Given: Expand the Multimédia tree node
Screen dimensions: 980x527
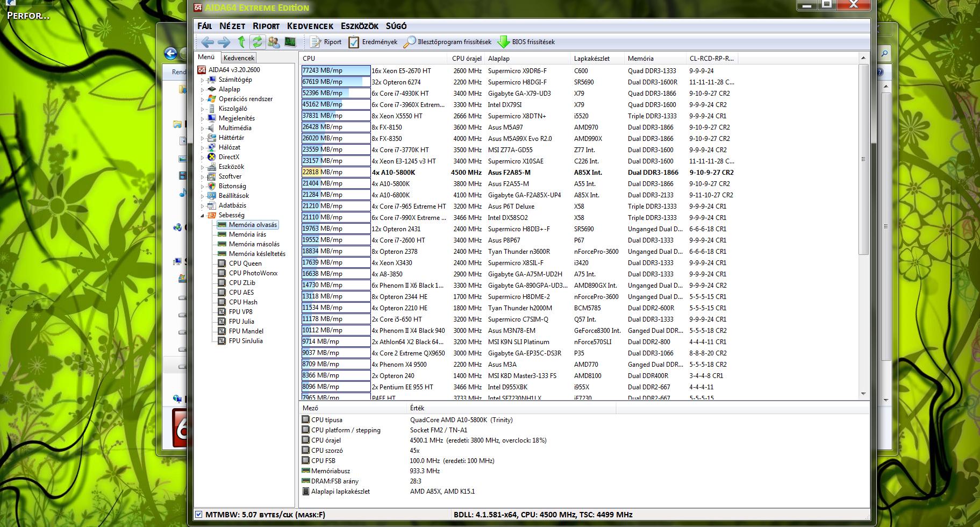Looking at the screenshot, I should 203,128.
